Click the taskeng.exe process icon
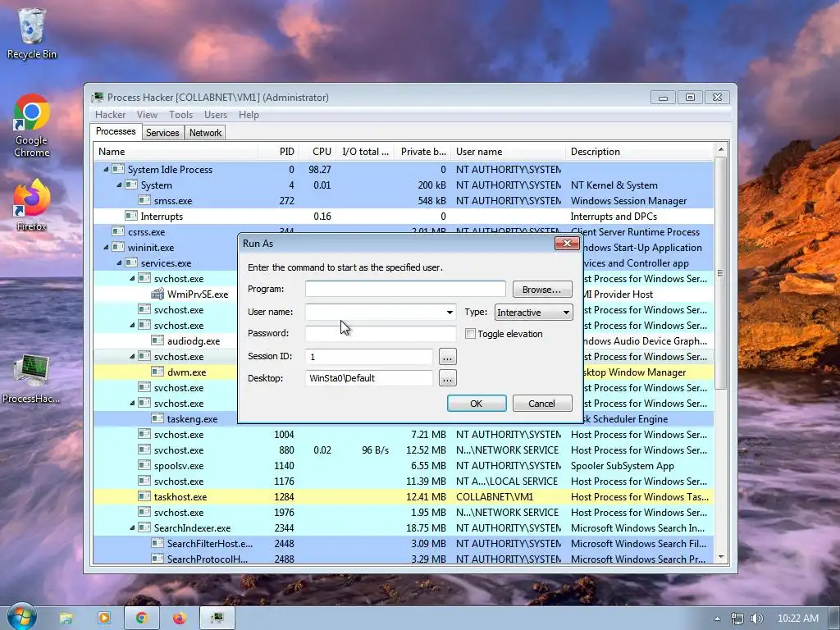Image resolution: width=840 pixels, height=630 pixels. [157, 418]
